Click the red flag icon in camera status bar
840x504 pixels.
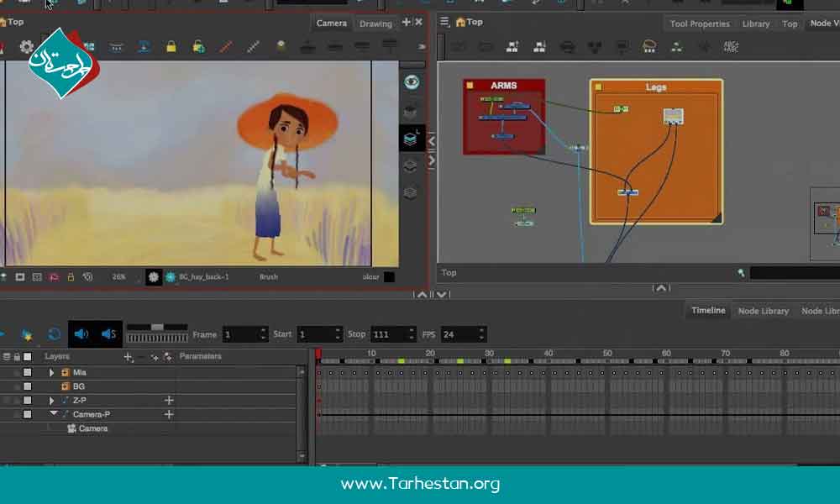coord(54,277)
